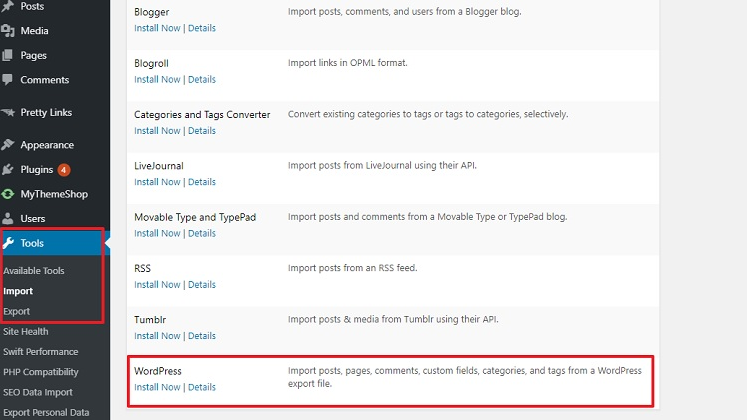
Task: Open SEO Data Import submenu item
Action: pos(38,392)
